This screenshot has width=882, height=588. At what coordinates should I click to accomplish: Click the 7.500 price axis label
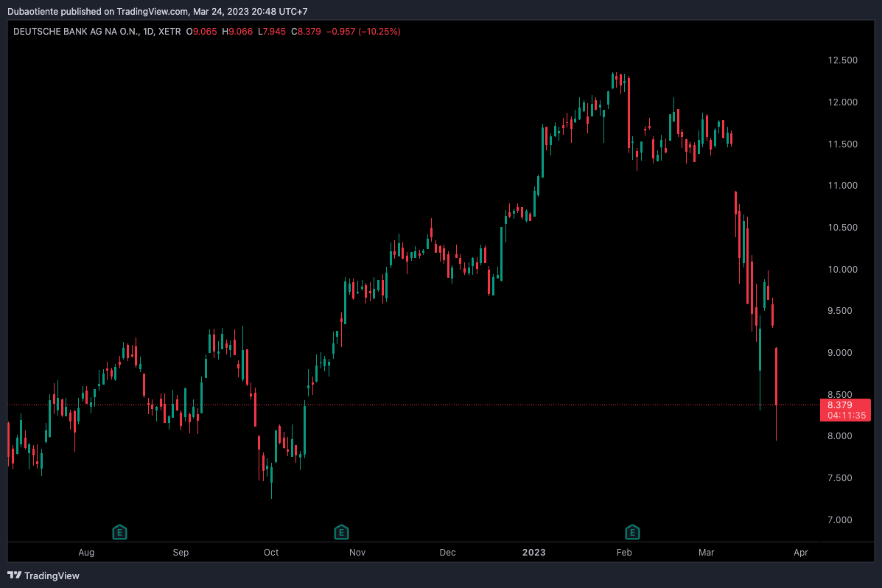tap(840, 477)
